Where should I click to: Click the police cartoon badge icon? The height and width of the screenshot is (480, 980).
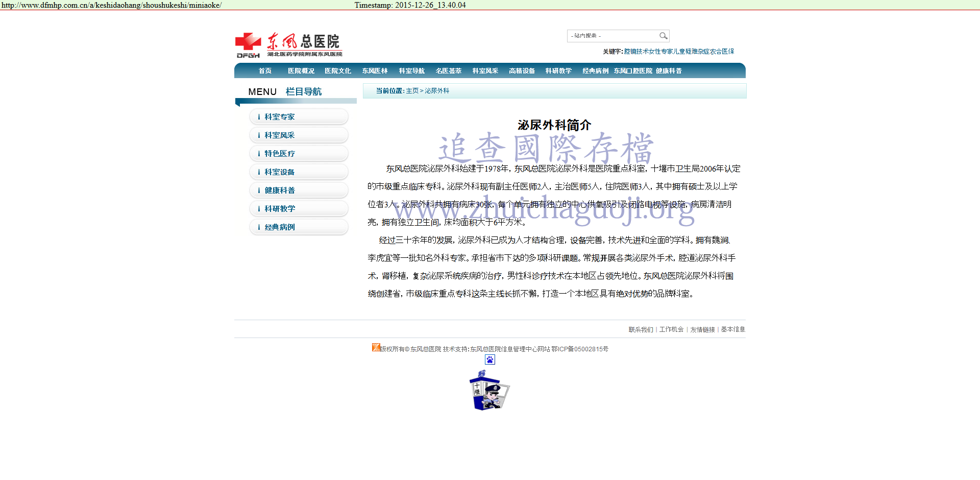coord(489,391)
